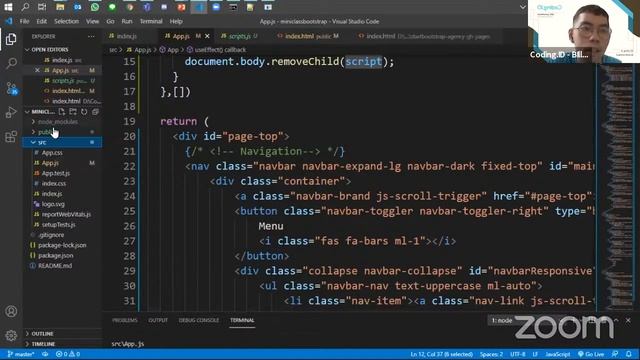The height and width of the screenshot is (360, 640).
Task: Click UTF-8 encoding status item
Action: point(518,354)
